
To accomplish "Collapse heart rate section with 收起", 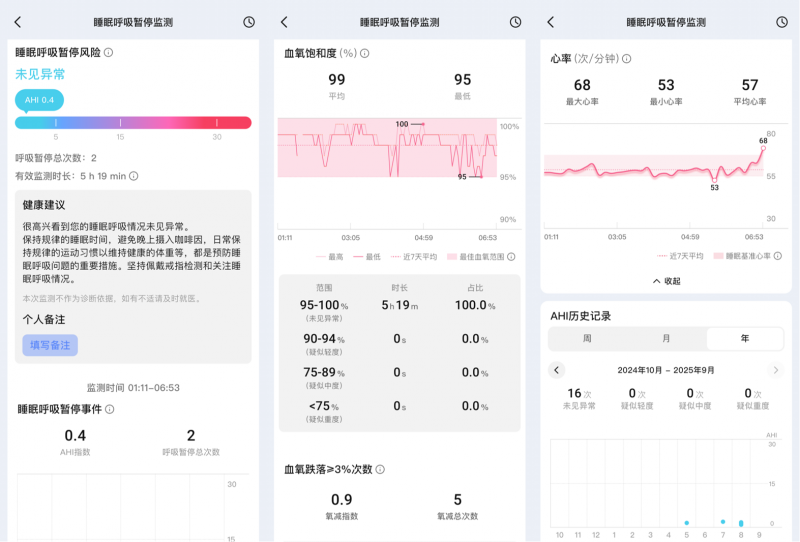I will click(665, 281).
